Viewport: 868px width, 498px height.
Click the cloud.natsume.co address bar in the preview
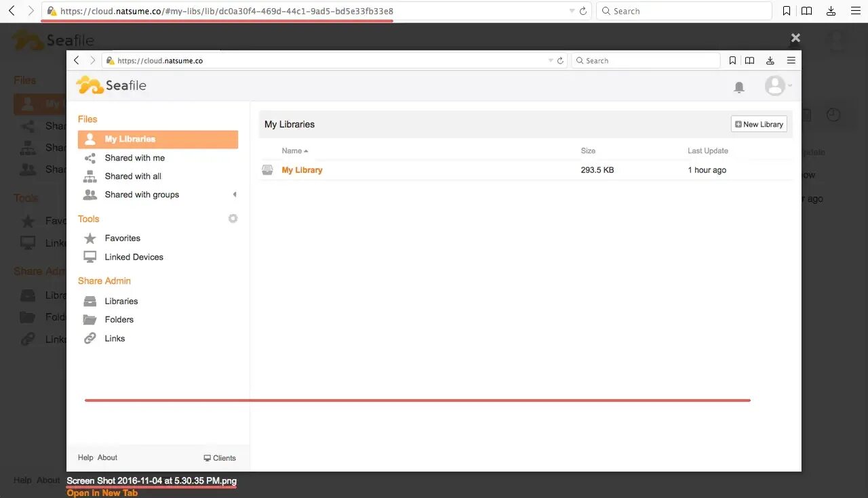pyautogui.click(x=334, y=60)
